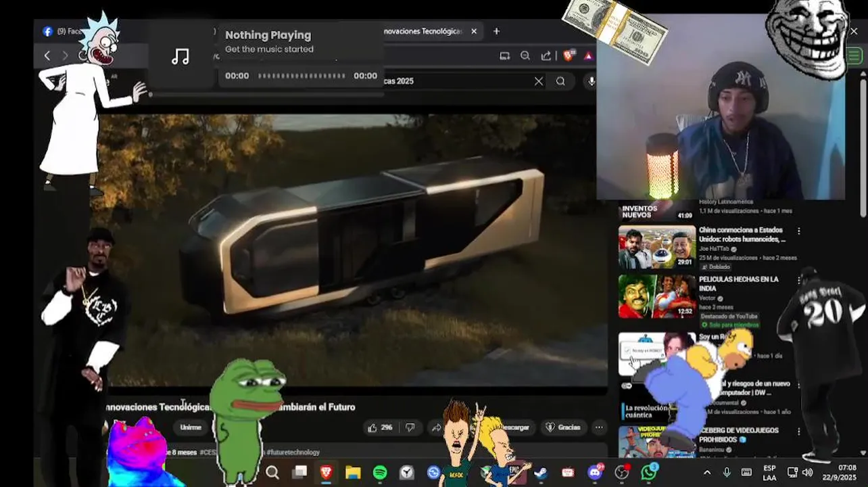Viewport: 868px width, 487px height.
Task: Click PELICULAS HECHAS EN LA INDIA title
Action: [x=739, y=283]
